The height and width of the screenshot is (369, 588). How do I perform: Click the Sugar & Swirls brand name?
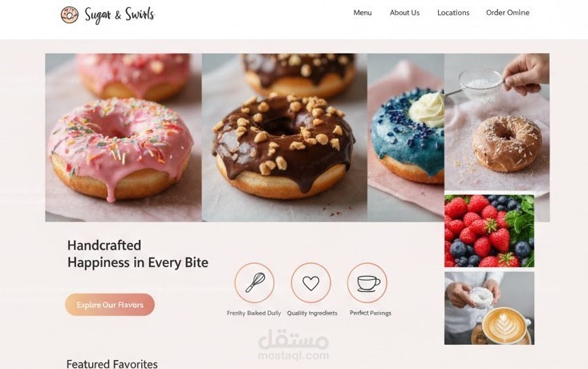tap(120, 15)
